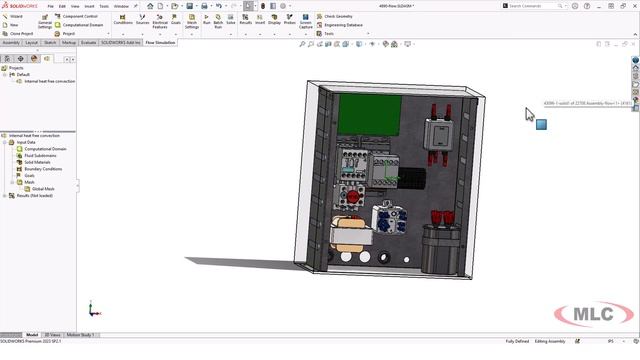Click the Undo icon
Screen dimensions: 640x360
pos(219,6)
